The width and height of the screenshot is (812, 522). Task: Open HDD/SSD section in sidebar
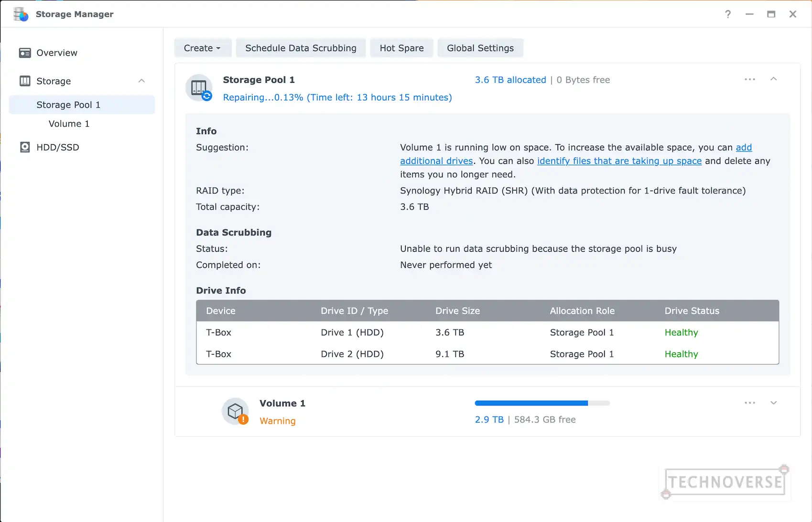[58, 147]
